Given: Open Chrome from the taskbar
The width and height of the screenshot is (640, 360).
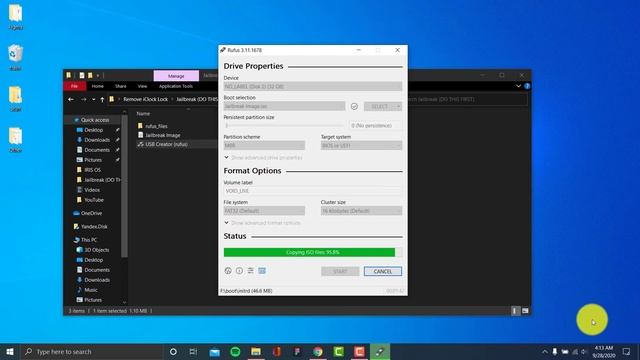Looking at the screenshot, I should pos(318,351).
